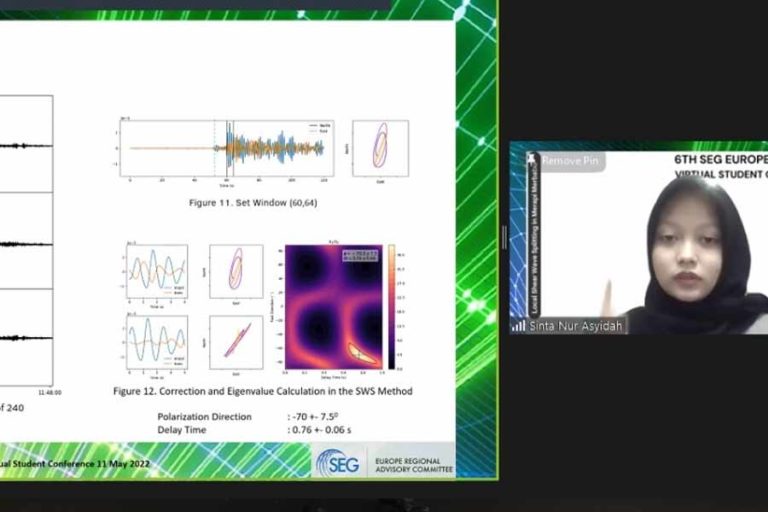Click the value -70 +- 7.5
This screenshot has width=768, height=512.
[314, 417]
